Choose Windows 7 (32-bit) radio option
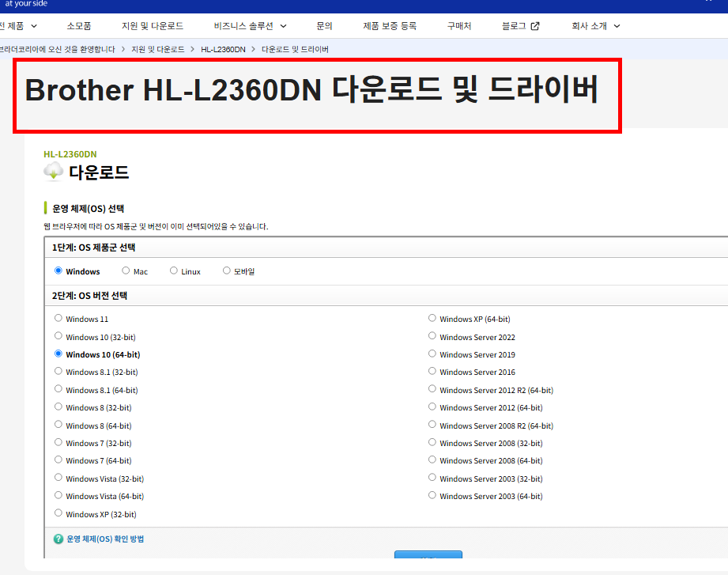 click(58, 442)
